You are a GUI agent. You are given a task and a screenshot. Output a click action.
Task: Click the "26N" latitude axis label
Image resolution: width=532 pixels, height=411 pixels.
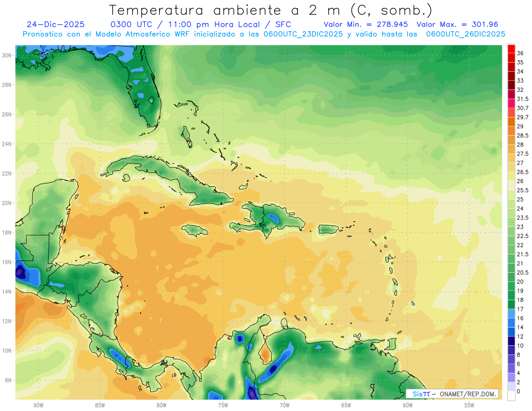tap(8, 114)
